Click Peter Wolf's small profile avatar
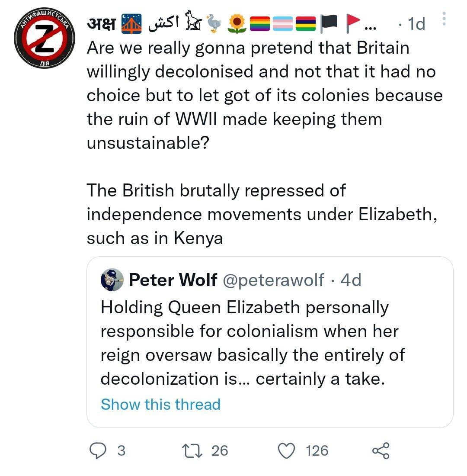467x476 pixels. 112,280
